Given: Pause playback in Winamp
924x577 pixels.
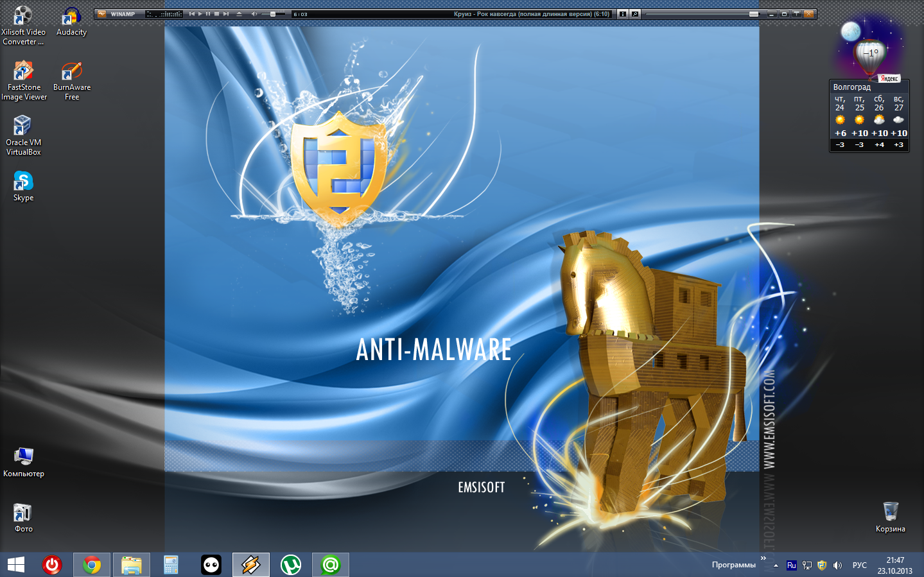Looking at the screenshot, I should tap(208, 13).
